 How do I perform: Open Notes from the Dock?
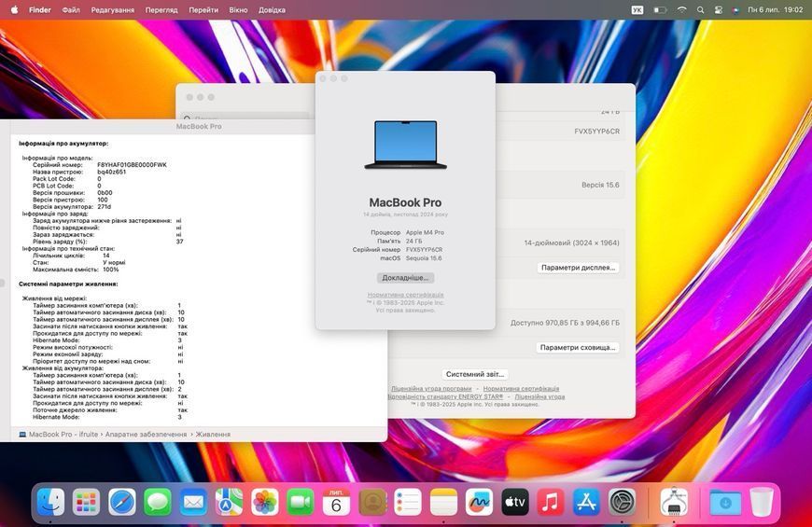444,502
